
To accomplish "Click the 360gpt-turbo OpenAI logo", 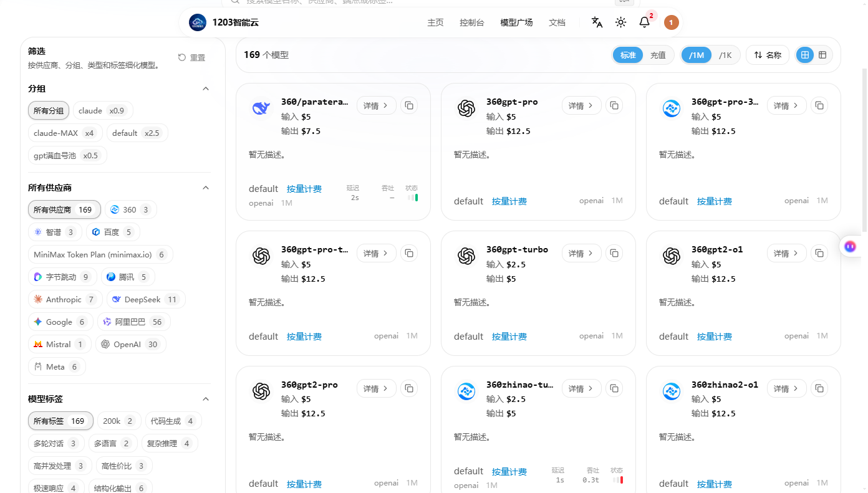I will tap(466, 256).
